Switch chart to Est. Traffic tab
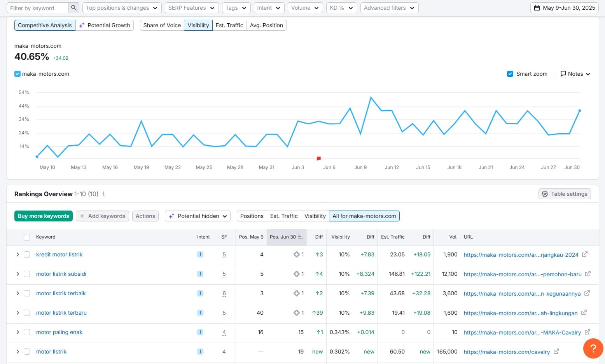The width and height of the screenshot is (605, 364). click(x=229, y=25)
